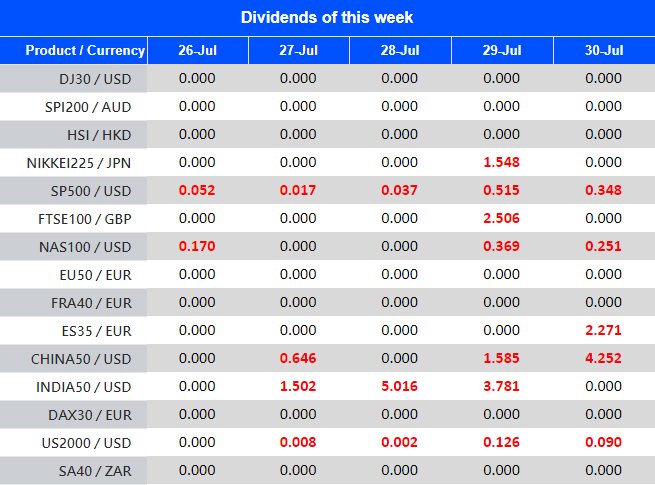Click the INDIA50 / USD value 5.016

point(400,386)
